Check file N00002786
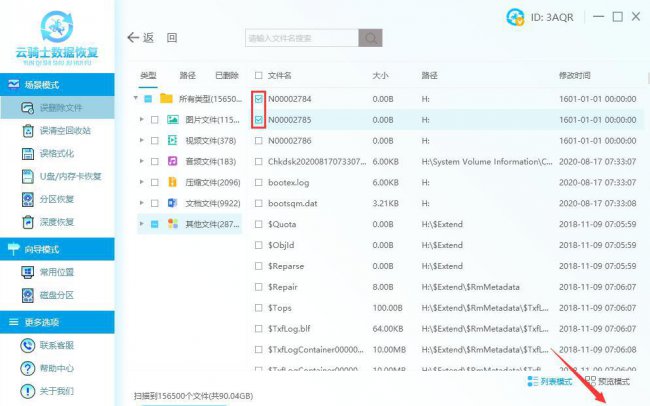Screen dimensions: 650x406 tap(259, 141)
